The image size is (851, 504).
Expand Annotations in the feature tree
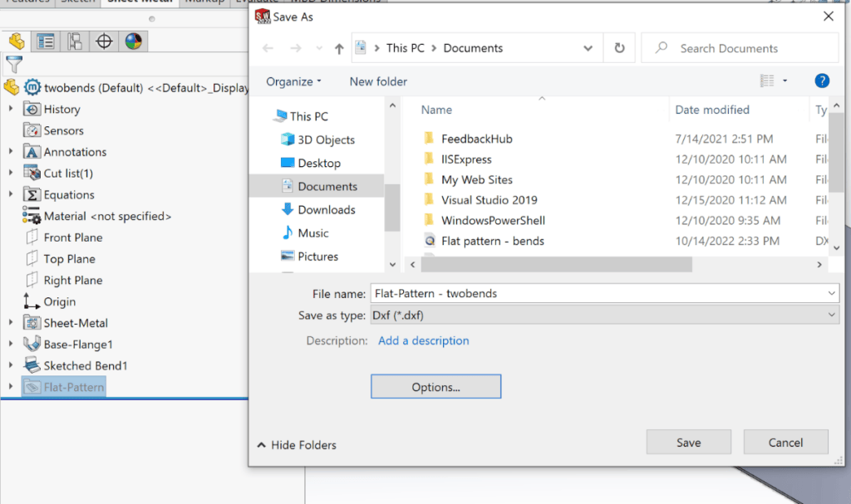(x=9, y=151)
